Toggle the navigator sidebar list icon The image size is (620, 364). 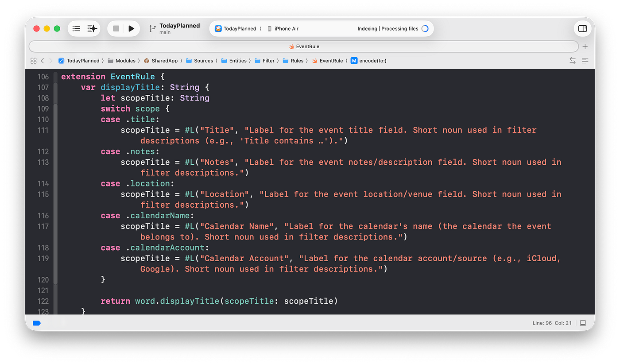pyautogui.click(x=76, y=29)
